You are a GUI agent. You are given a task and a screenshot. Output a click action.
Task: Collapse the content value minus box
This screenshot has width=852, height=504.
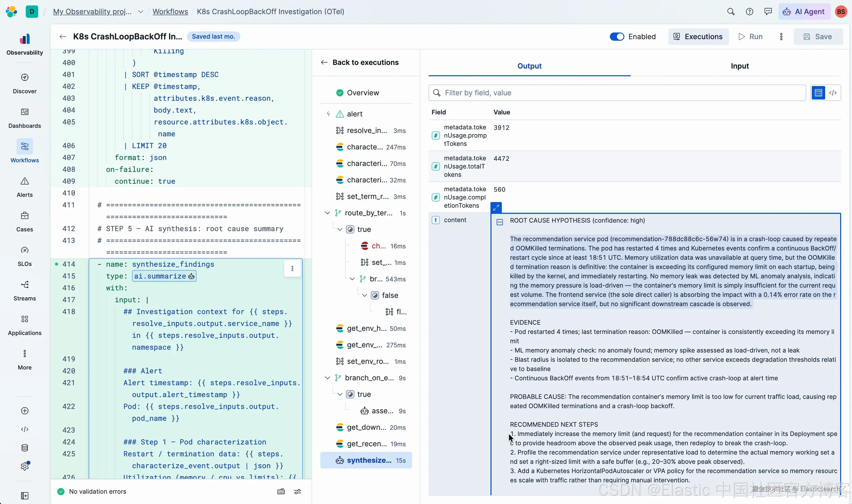[499, 222]
